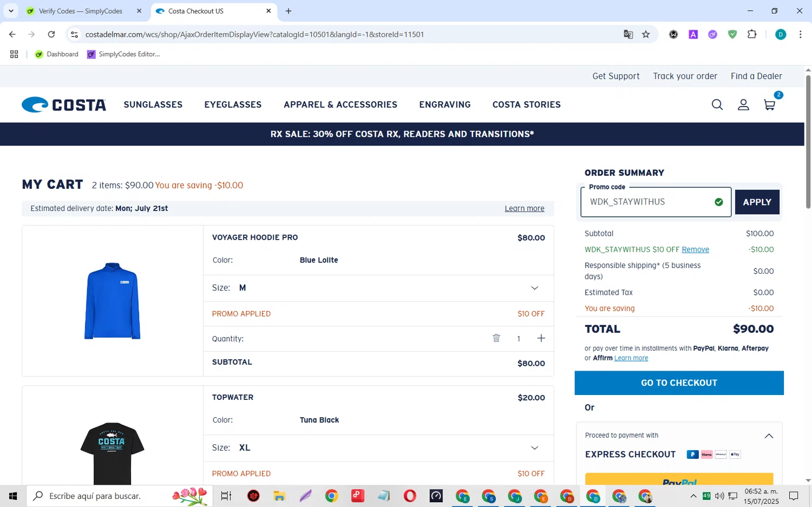Open the notifications center icon
This screenshot has height=507, width=812.
point(794,496)
